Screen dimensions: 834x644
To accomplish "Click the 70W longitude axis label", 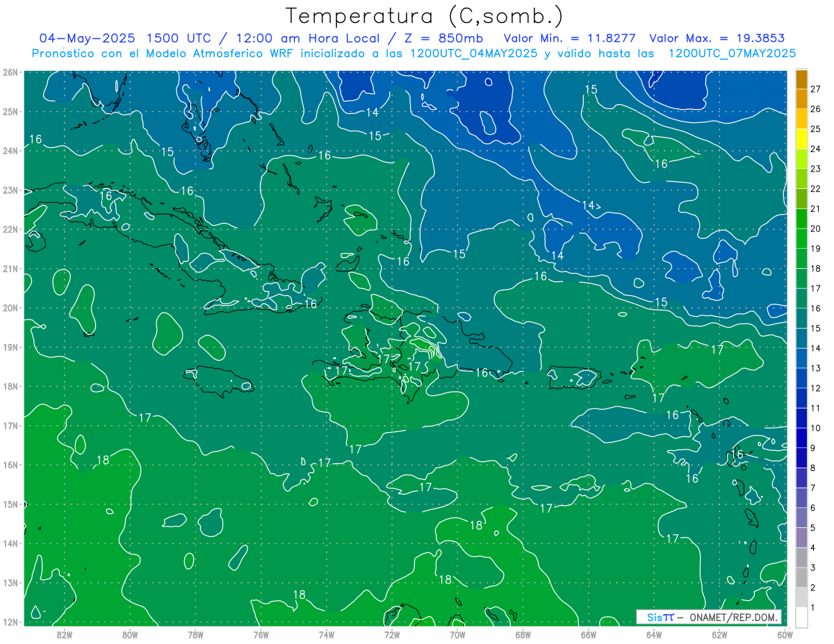I will [457, 634].
